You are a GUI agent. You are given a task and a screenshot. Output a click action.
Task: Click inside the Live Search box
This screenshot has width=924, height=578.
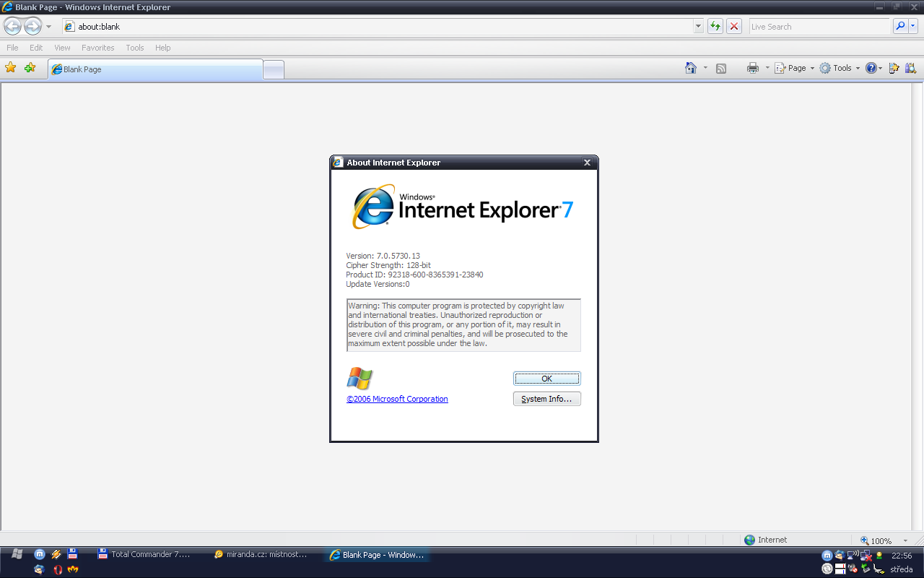pos(820,27)
